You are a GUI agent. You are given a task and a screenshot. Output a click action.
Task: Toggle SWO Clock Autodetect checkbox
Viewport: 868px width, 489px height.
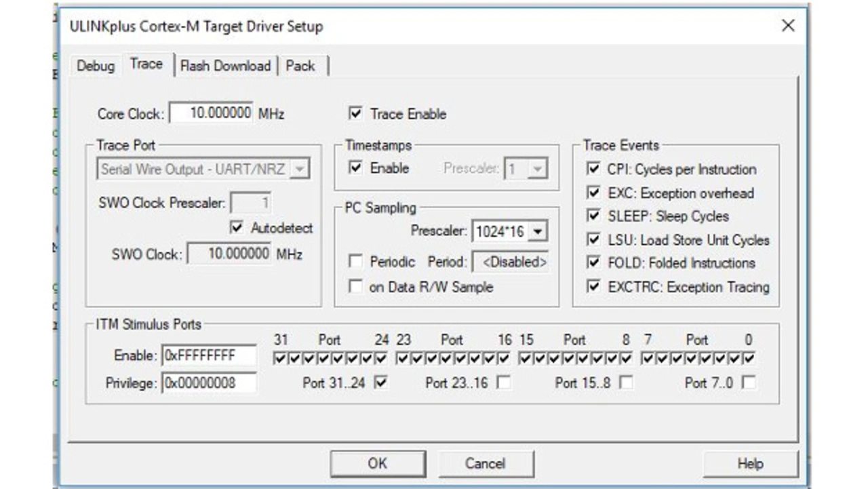(x=237, y=228)
